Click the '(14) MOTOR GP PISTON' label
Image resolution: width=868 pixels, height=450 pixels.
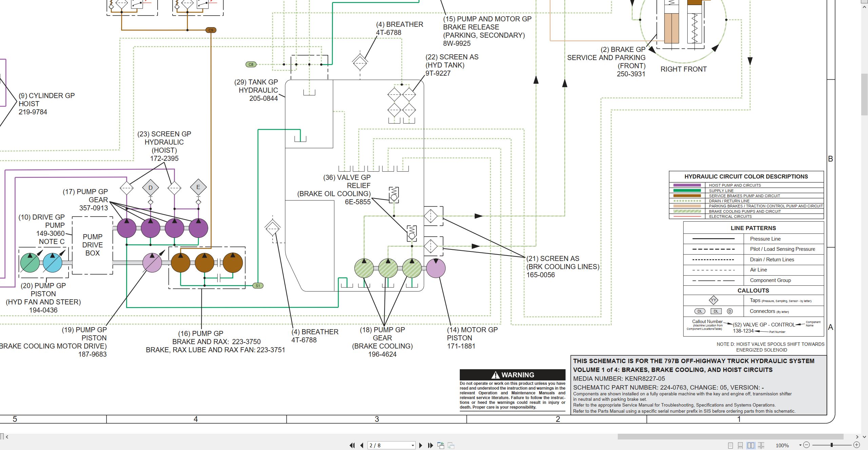coord(472,338)
